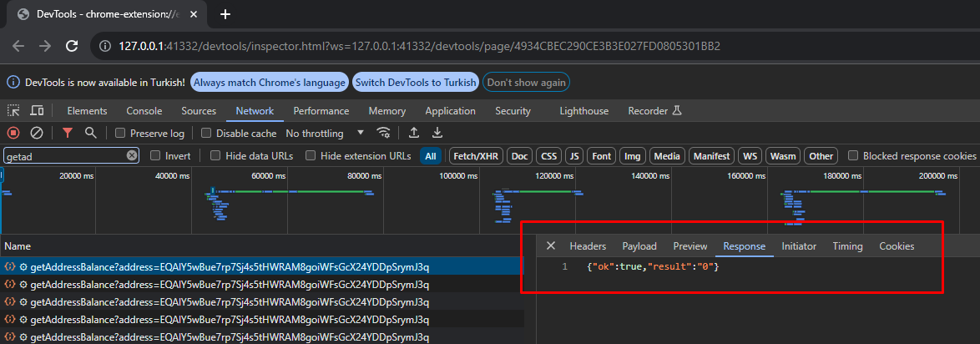Check the Disable cache option
This screenshot has height=344, width=980.
tap(207, 134)
